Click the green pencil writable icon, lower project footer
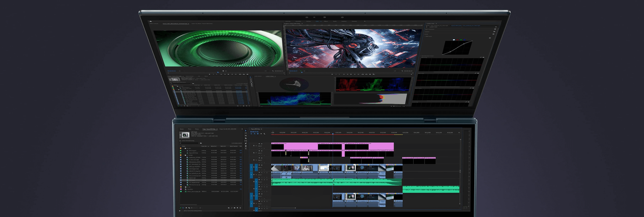The width and height of the screenshot is (644, 217). click(181, 208)
